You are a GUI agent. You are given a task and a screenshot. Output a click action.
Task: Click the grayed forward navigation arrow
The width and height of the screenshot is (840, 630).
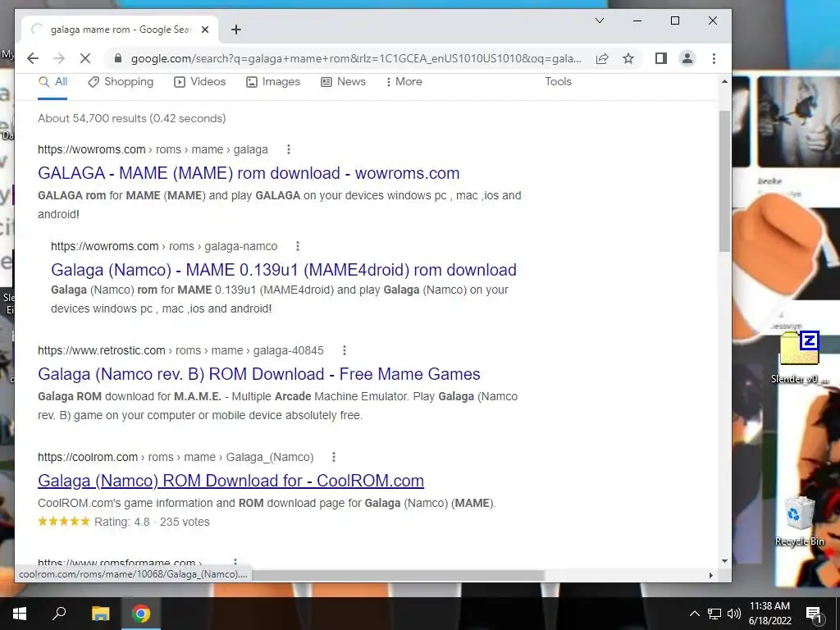[x=59, y=58]
